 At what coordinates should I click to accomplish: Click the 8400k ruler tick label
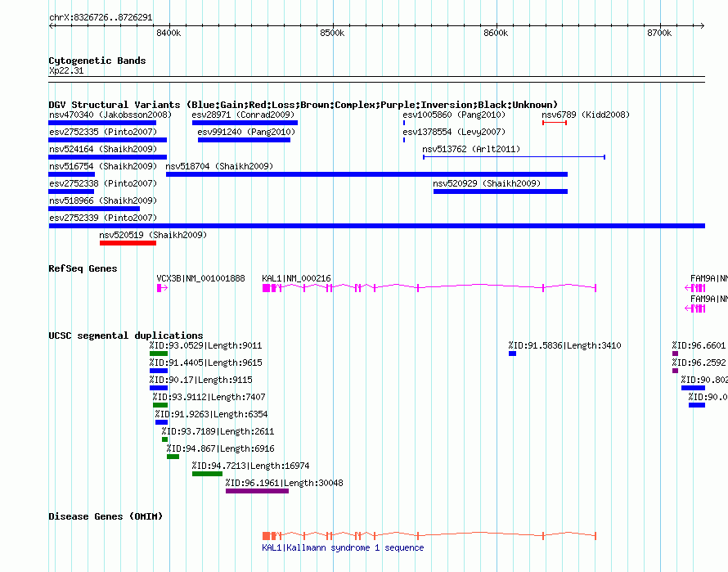pos(169,33)
